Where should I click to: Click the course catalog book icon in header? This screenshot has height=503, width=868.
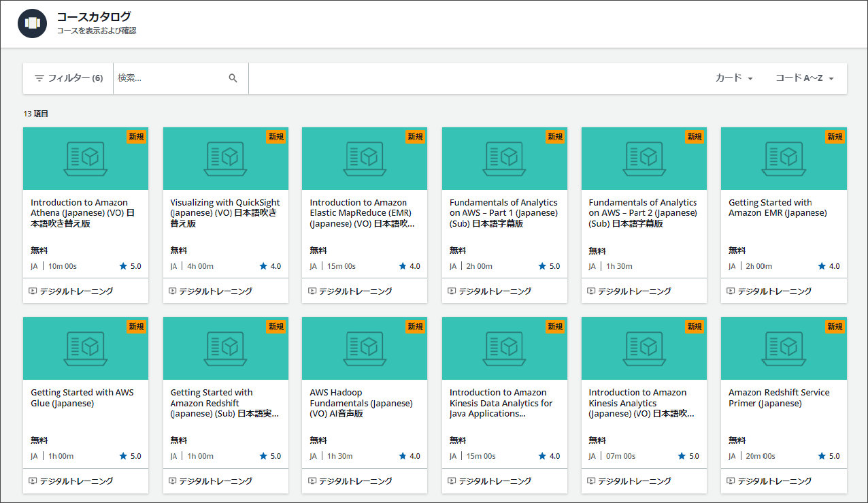[33, 24]
